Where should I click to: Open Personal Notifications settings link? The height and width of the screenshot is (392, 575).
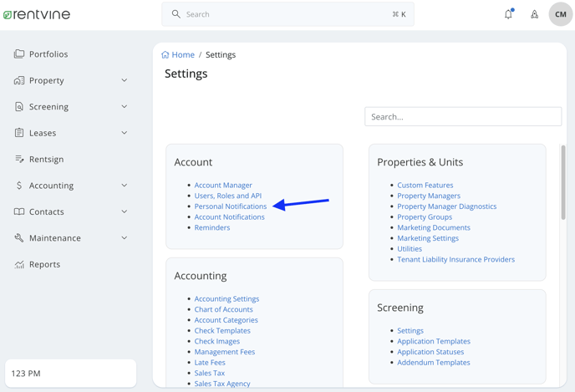[231, 206]
